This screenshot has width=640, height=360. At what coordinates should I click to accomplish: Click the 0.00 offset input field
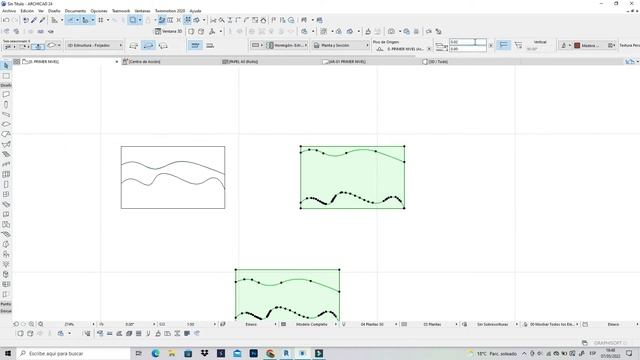tap(468, 49)
